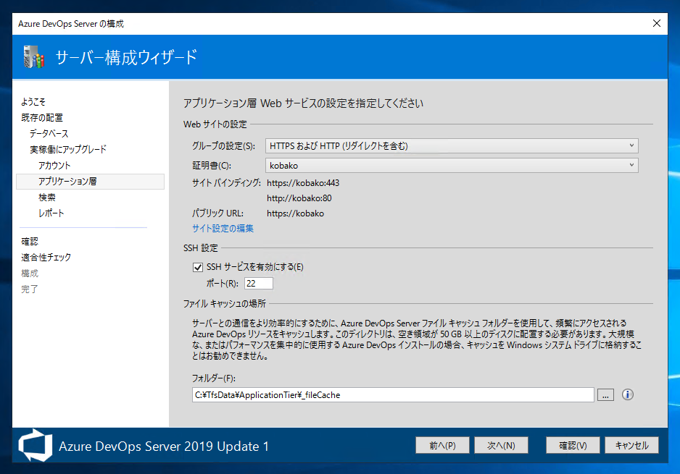680x474 pixels.
Task: Click the info icon beside folder field
Action: [628, 395]
